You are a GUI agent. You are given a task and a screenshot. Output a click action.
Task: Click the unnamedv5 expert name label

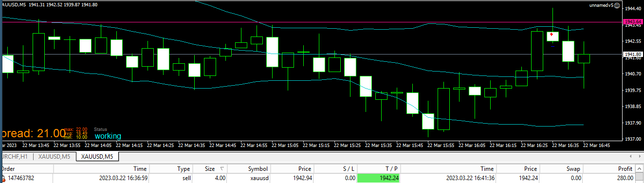coord(601,5)
